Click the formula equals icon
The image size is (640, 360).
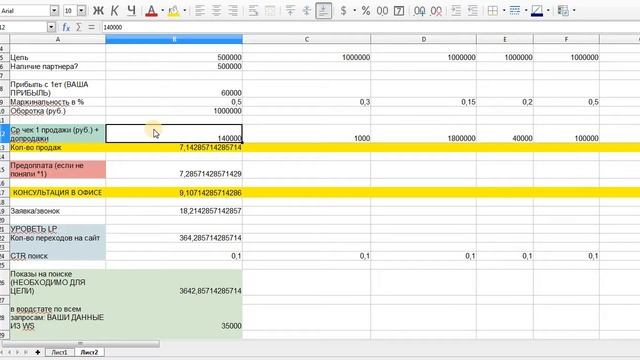(x=91, y=27)
